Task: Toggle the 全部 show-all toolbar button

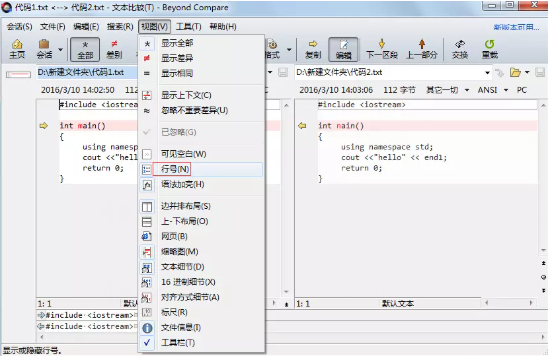Action: click(85, 49)
